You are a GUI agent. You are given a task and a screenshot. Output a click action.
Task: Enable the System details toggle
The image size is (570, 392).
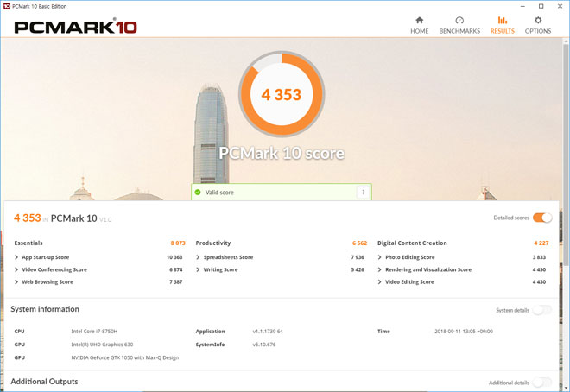coord(541,309)
